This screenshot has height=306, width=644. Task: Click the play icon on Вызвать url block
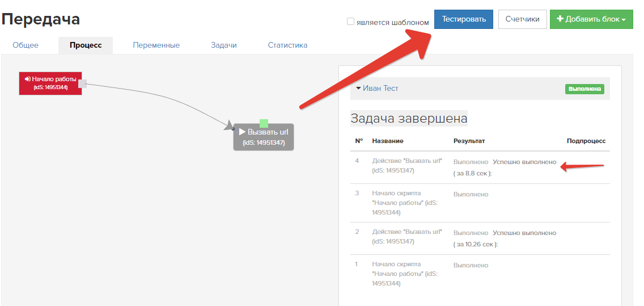point(242,132)
